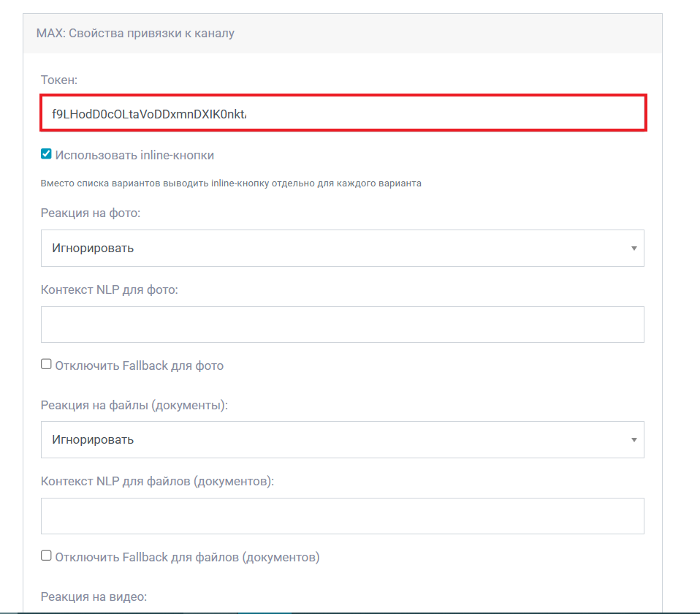This screenshot has width=700, height=614.
Task: Click the dropdown arrow for photo reaction
Action: (634, 249)
